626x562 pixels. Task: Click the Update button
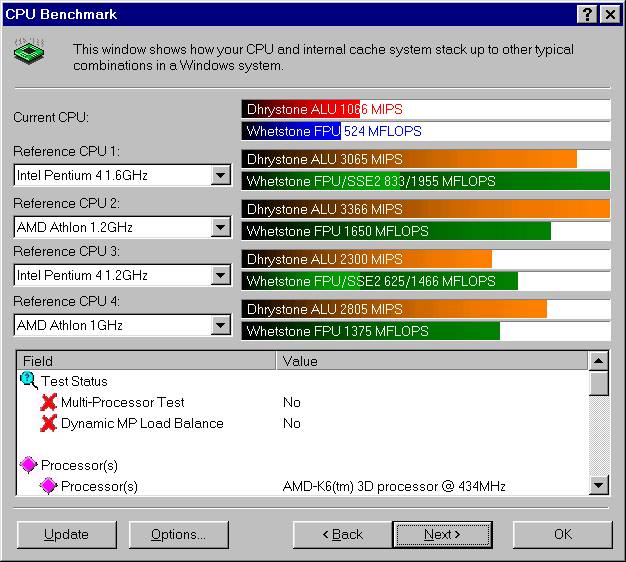pos(67,534)
